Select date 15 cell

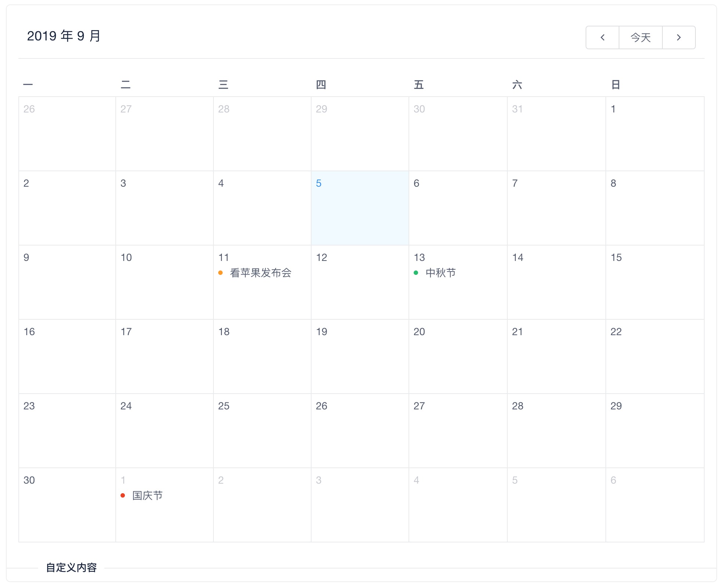tap(655, 282)
